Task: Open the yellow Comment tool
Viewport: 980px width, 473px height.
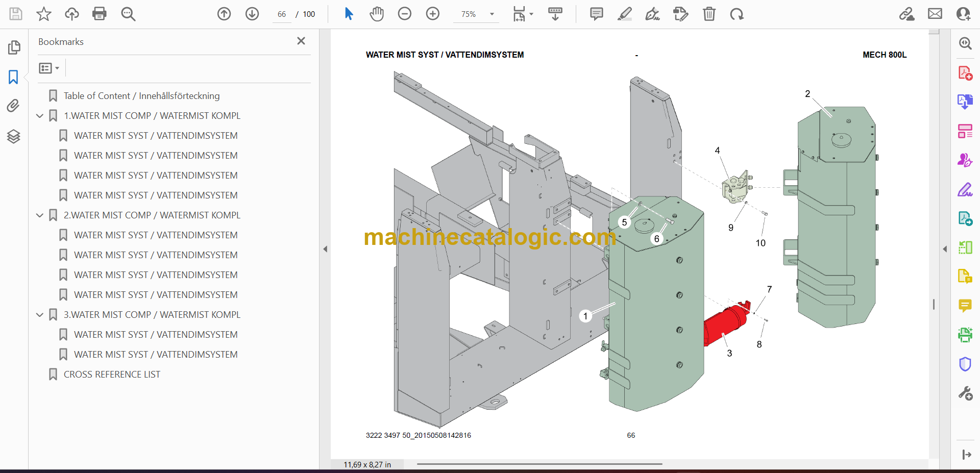Action: click(965, 306)
